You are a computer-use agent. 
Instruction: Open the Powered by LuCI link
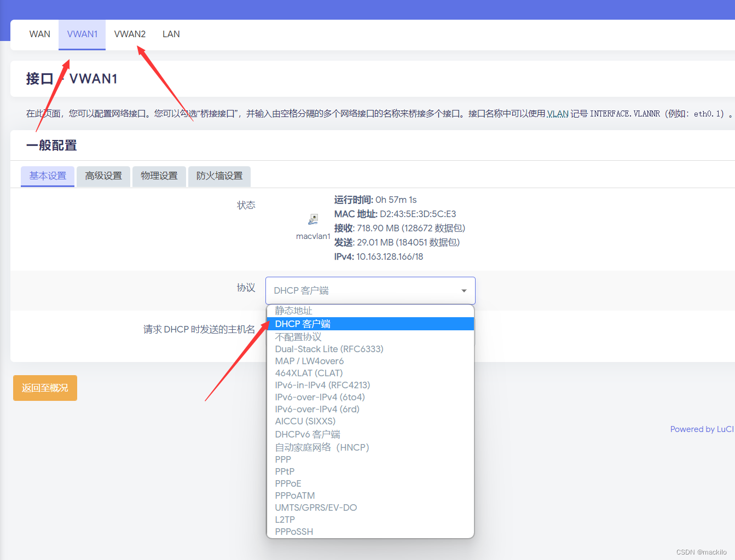click(x=702, y=429)
